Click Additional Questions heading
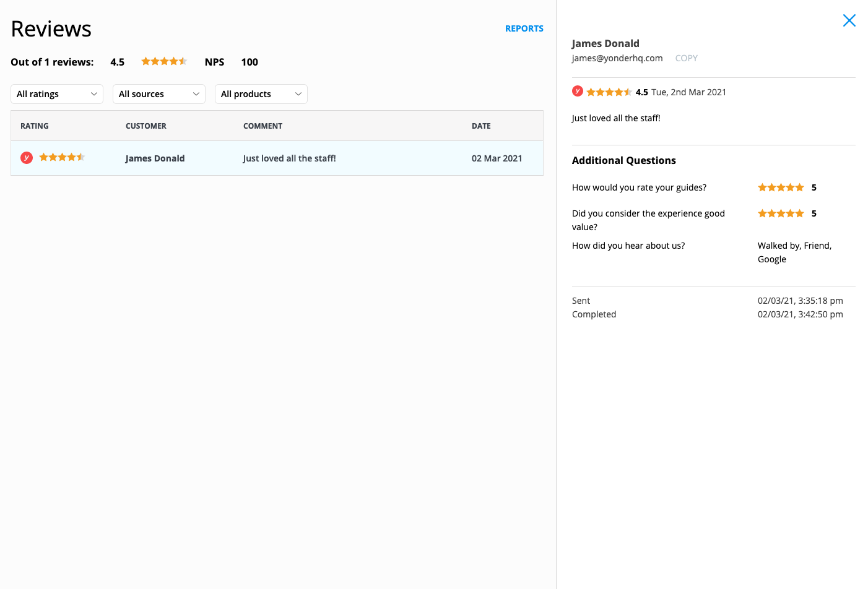The width and height of the screenshot is (868, 589). pos(624,160)
